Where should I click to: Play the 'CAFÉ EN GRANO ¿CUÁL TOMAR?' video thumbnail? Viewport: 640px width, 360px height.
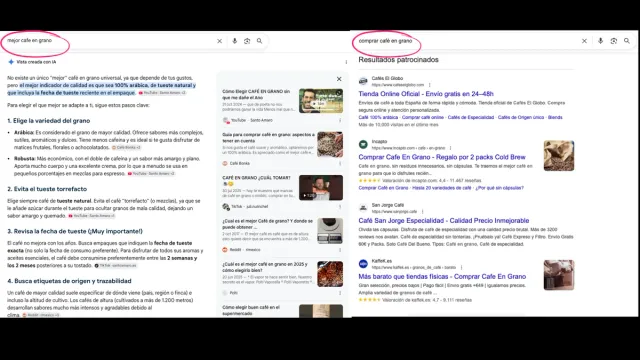pos(321,187)
